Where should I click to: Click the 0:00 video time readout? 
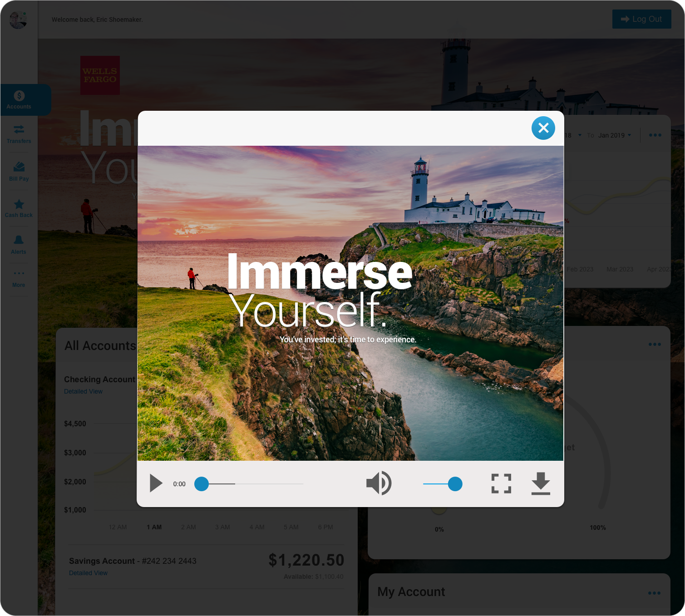pos(179,484)
